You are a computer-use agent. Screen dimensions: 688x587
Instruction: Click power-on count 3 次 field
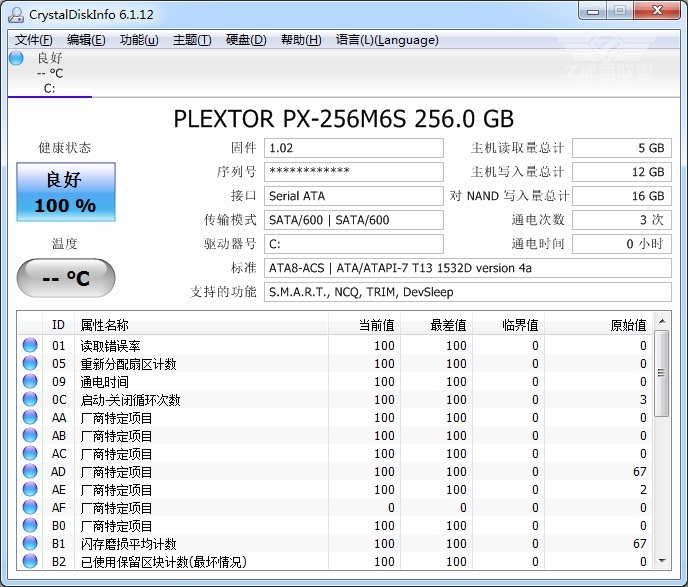tap(622, 220)
